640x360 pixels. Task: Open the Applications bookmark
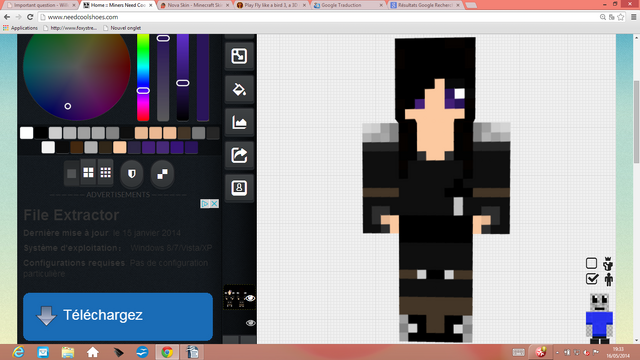pyautogui.click(x=20, y=28)
